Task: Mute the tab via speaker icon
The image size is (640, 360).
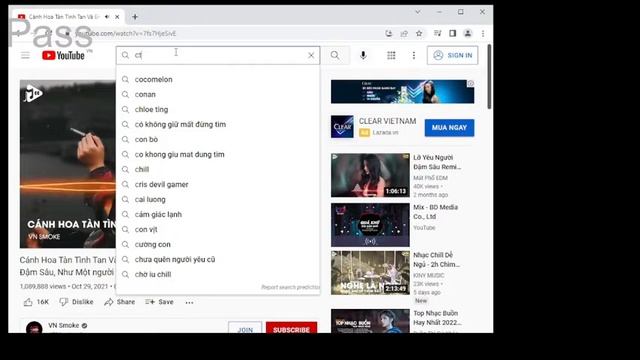Action: pyautogui.click(x=107, y=17)
